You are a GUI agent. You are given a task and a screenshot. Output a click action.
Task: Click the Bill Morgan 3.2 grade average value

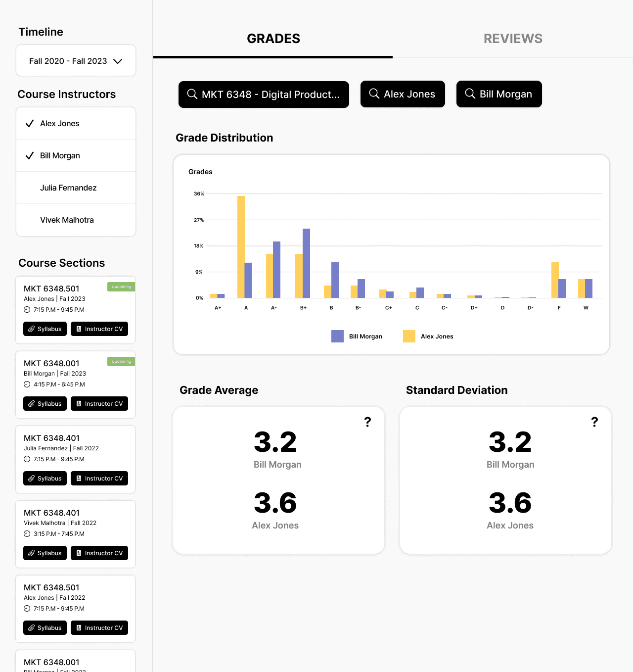pos(275,442)
